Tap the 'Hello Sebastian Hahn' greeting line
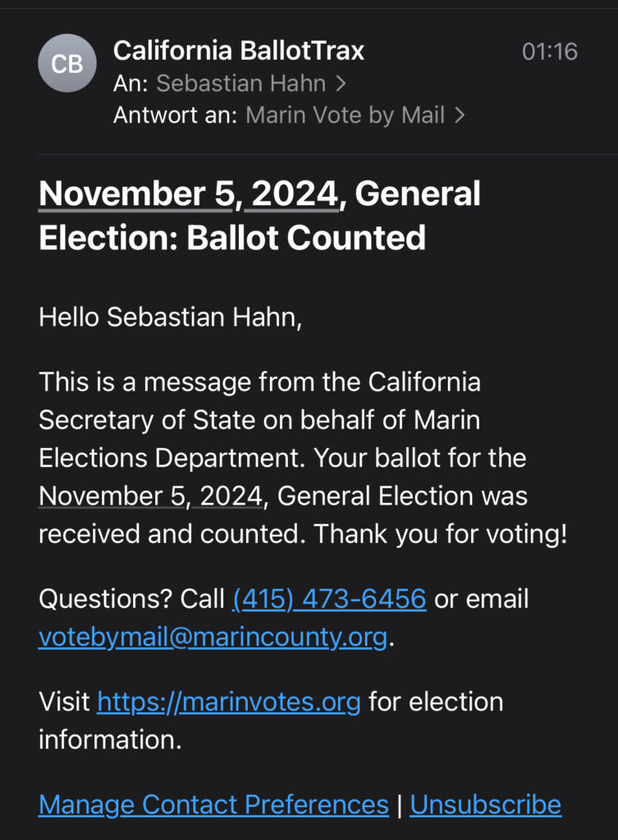Screen dimensions: 618x840 [x=170, y=317]
